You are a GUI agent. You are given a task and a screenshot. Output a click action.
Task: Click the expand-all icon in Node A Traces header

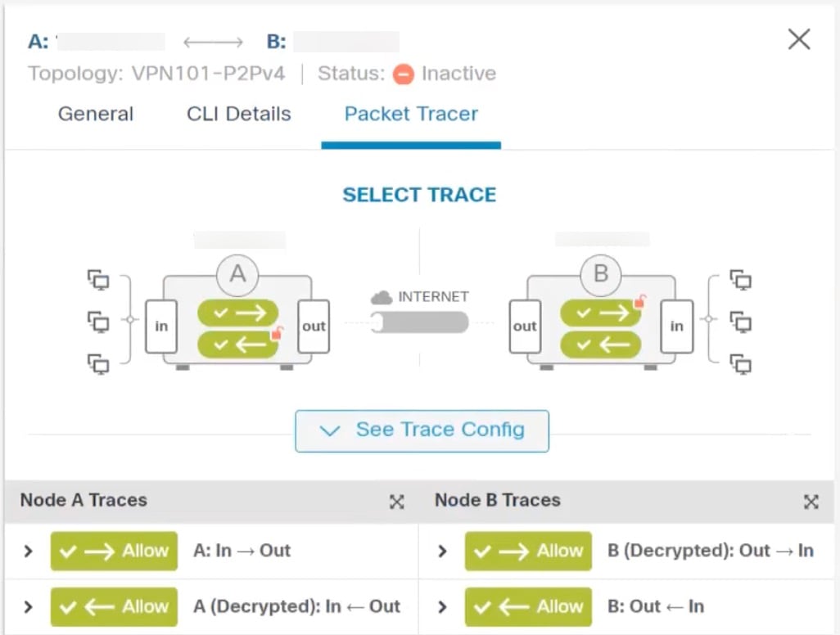396,501
